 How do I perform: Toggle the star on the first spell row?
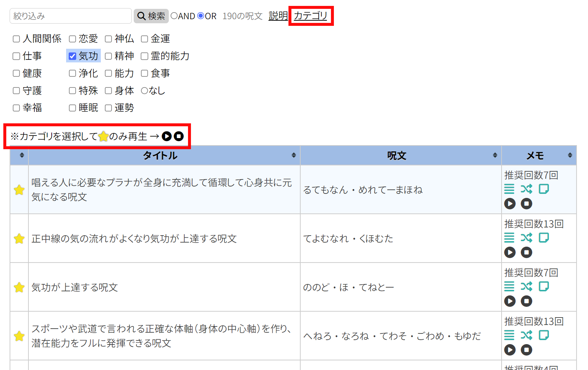click(19, 190)
